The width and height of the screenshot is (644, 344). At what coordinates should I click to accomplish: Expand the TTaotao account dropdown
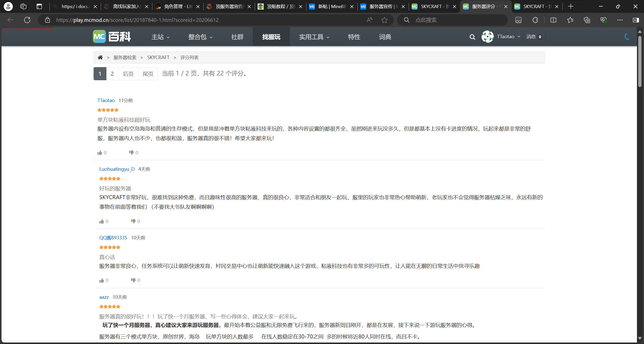pyautogui.click(x=509, y=37)
